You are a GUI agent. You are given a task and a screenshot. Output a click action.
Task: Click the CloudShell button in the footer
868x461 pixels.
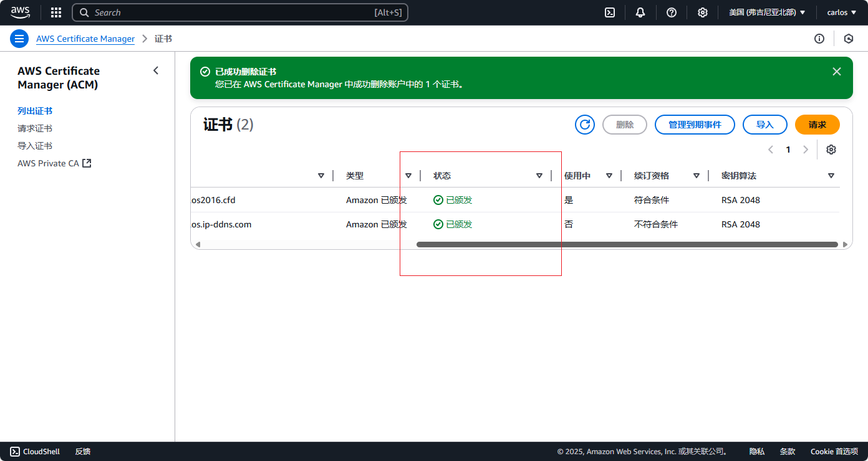(35, 452)
